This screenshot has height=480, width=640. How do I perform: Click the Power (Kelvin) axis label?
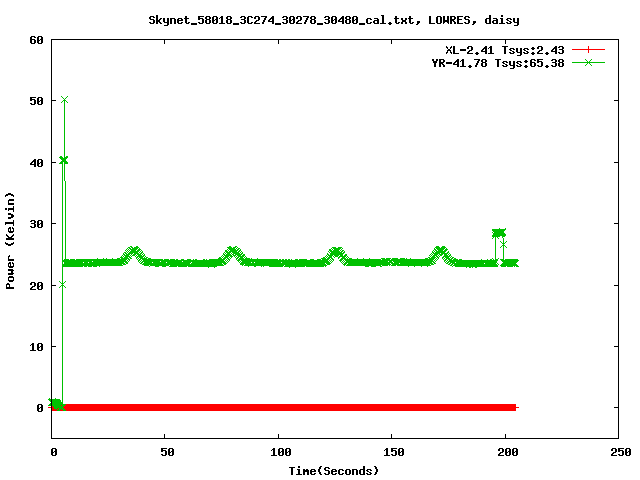pos(10,241)
